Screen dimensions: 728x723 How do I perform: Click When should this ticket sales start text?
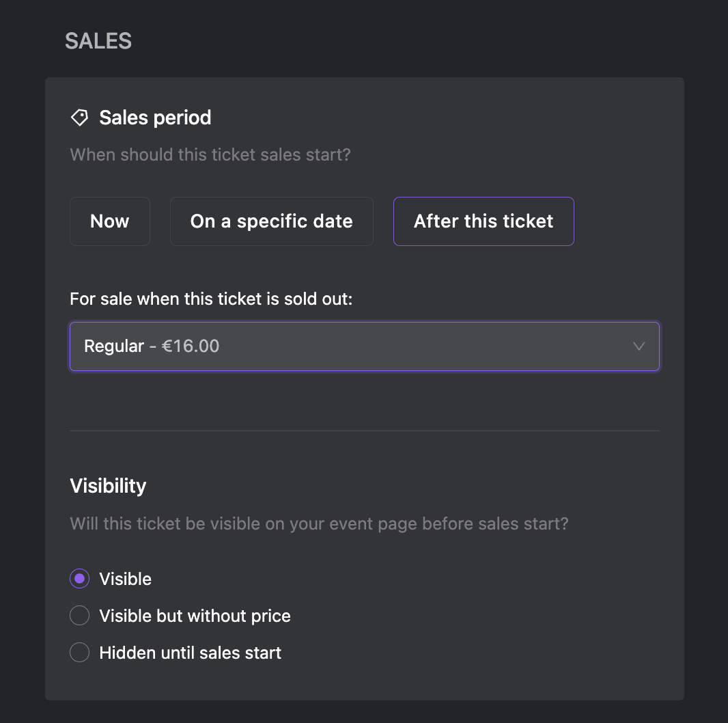pos(210,154)
